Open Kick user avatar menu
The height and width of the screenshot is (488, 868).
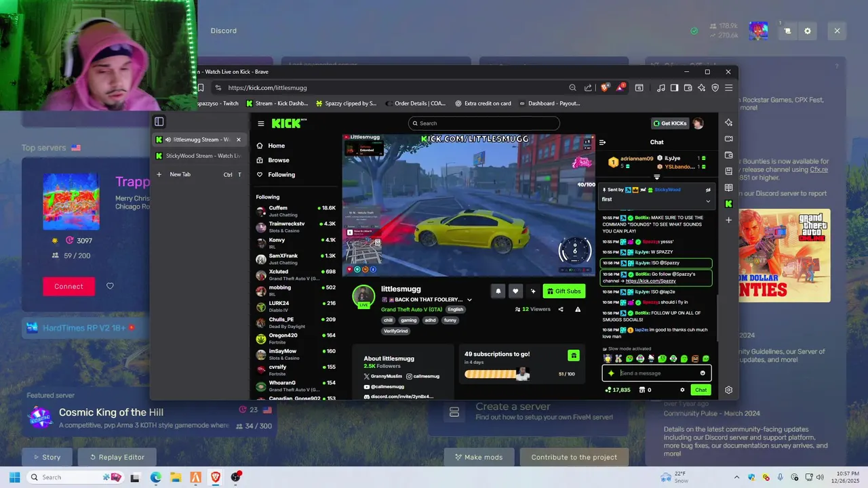coord(698,123)
